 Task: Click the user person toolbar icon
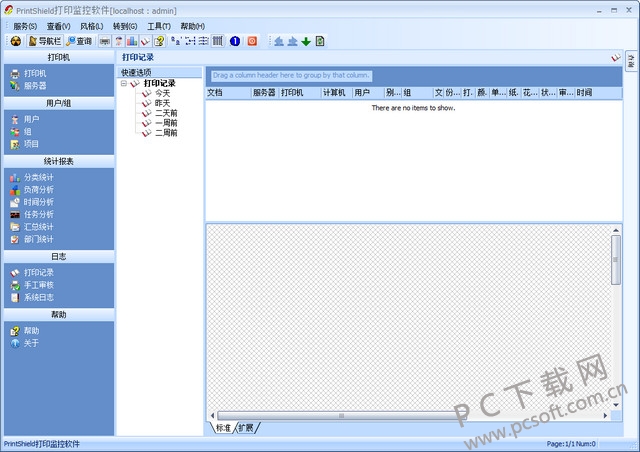click(118, 41)
